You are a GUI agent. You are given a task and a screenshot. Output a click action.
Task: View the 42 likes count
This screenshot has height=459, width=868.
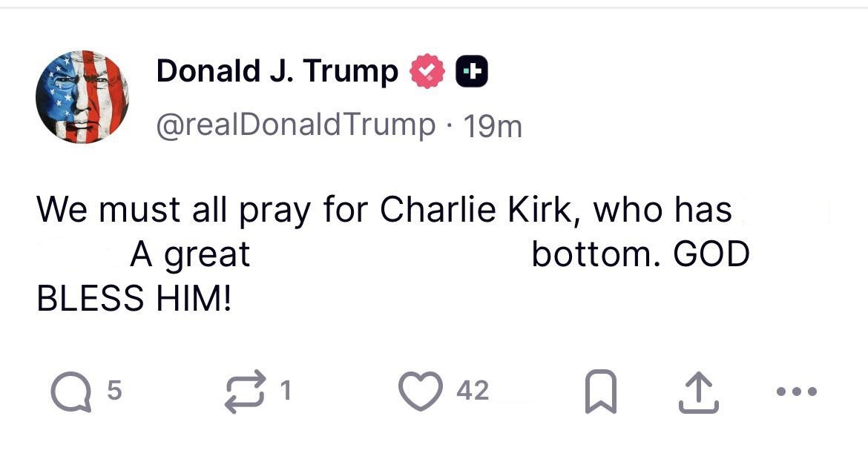473,391
